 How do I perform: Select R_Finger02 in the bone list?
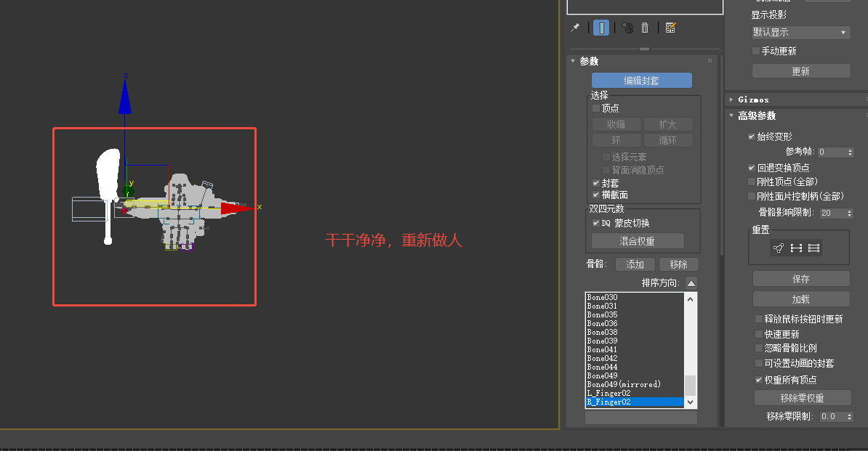click(635, 402)
